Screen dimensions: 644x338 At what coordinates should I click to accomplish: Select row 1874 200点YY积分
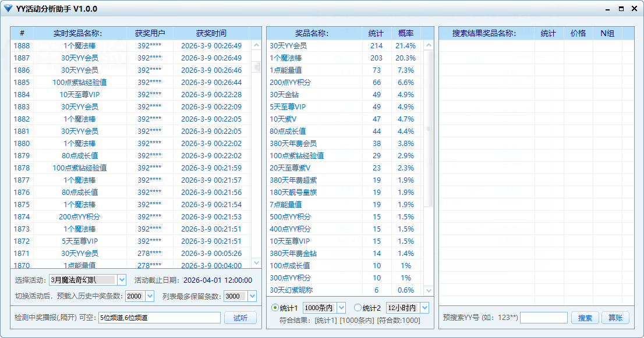point(132,217)
